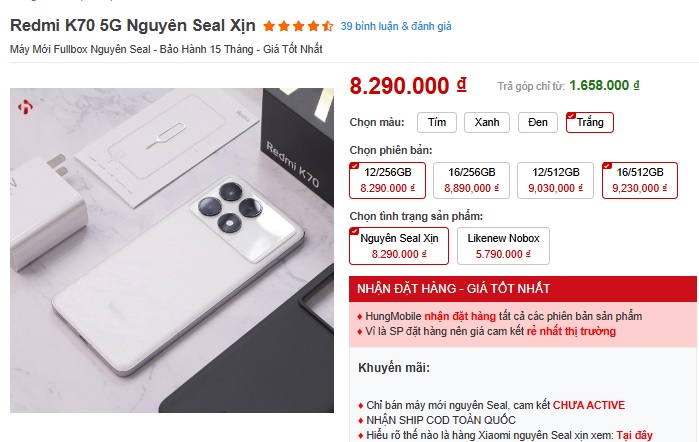This screenshot has height=442, width=699.
Task: Choose the 16/512GB version
Action: click(640, 180)
